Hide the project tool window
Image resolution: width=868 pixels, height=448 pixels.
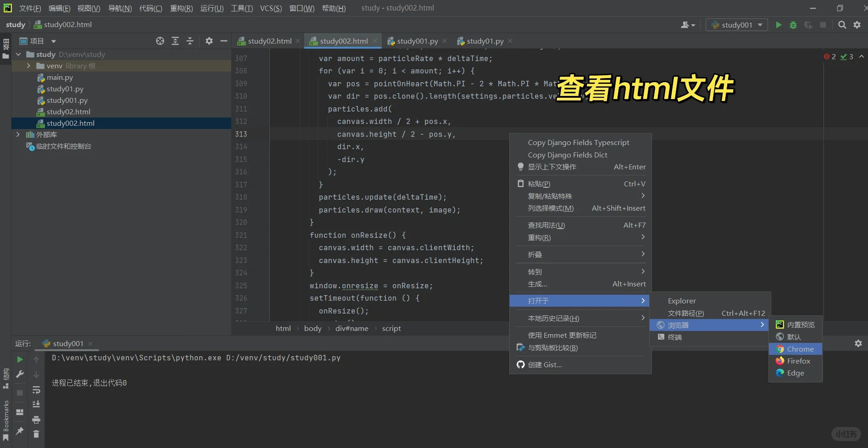coord(224,41)
